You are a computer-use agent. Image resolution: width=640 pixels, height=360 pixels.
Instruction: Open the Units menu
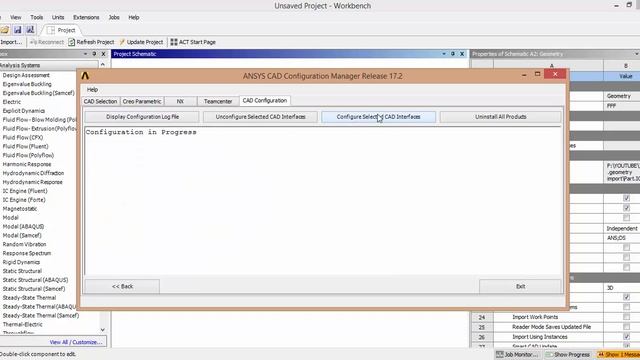pos(58,18)
